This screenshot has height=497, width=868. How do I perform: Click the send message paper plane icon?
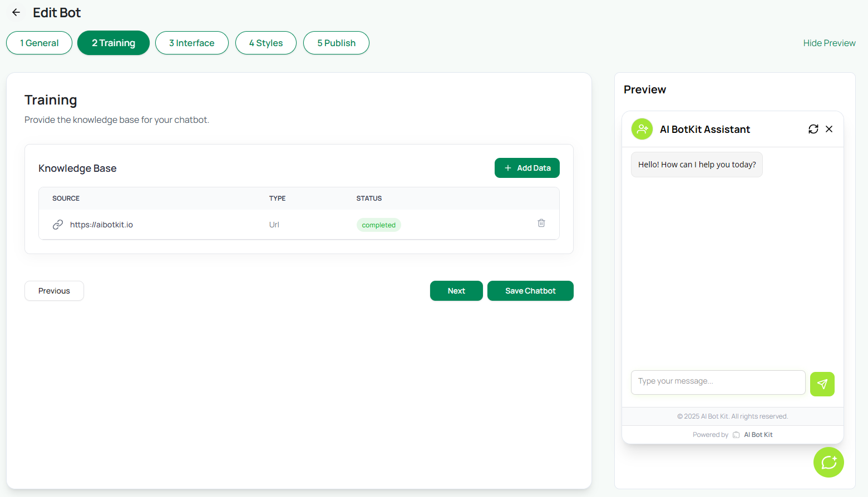(822, 384)
